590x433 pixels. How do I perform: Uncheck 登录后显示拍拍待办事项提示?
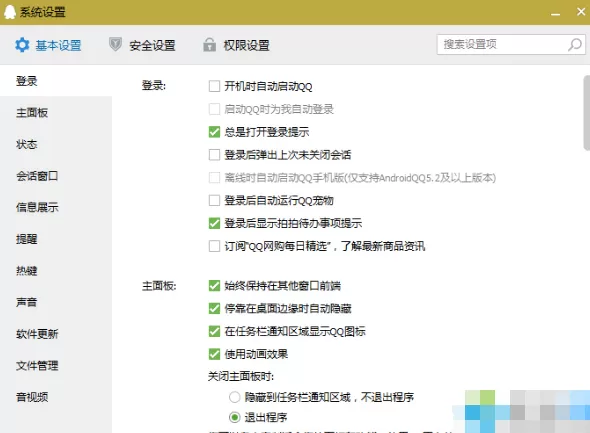[214, 223]
